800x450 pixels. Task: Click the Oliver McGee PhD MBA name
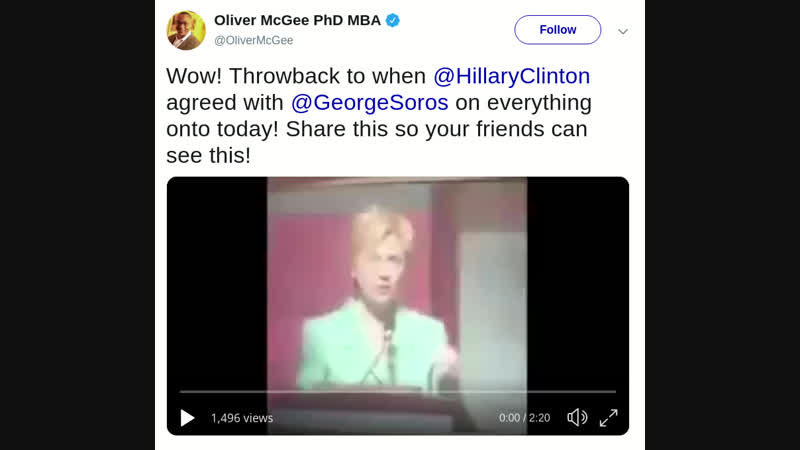coord(297,20)
